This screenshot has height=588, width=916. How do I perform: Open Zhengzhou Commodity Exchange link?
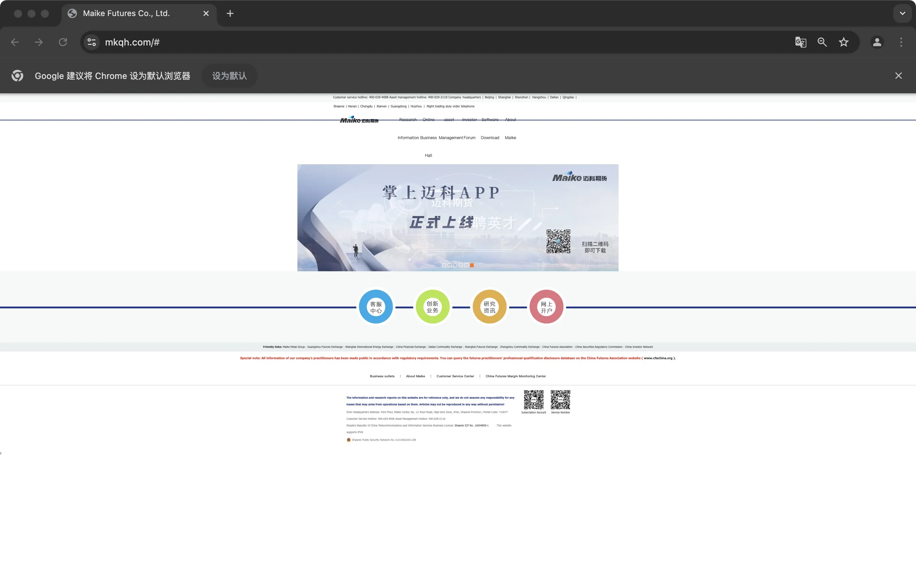[x=520, y=347]
